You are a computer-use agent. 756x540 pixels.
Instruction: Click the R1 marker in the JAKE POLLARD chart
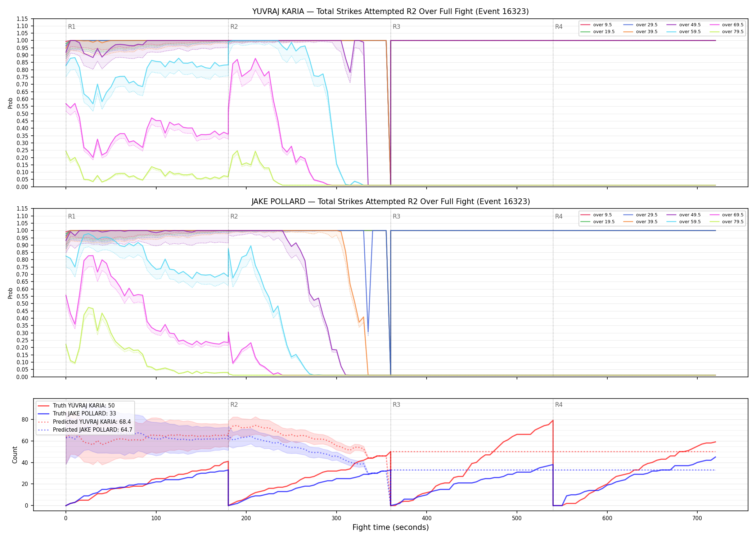coord(72,216)
